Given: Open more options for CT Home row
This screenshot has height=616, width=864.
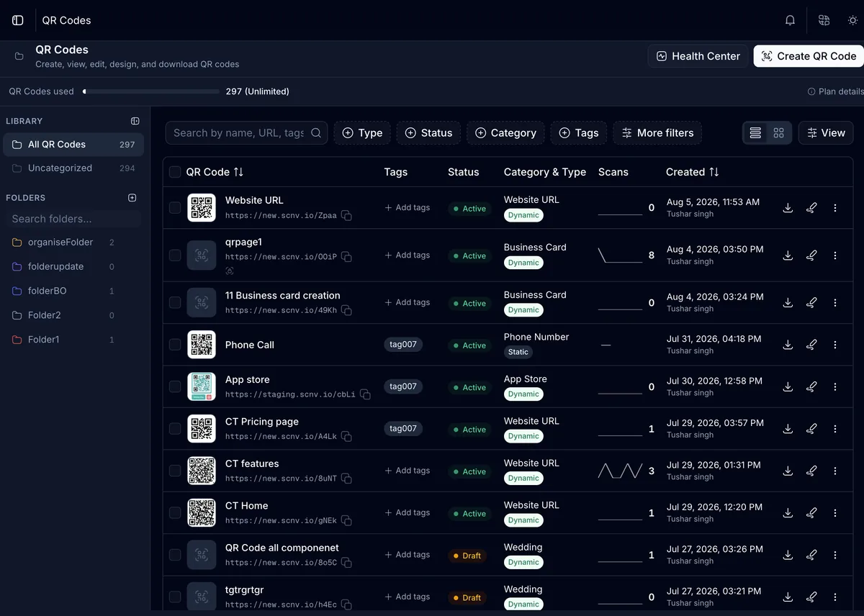Looking at the screenshot, I should [x=835, y=513].
